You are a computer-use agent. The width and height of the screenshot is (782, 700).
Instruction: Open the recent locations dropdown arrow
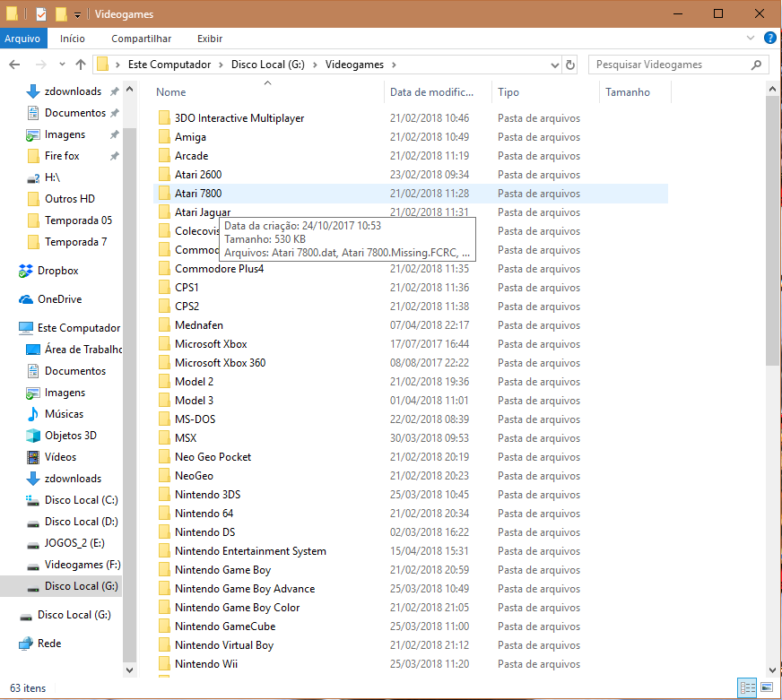coord(62,65)
